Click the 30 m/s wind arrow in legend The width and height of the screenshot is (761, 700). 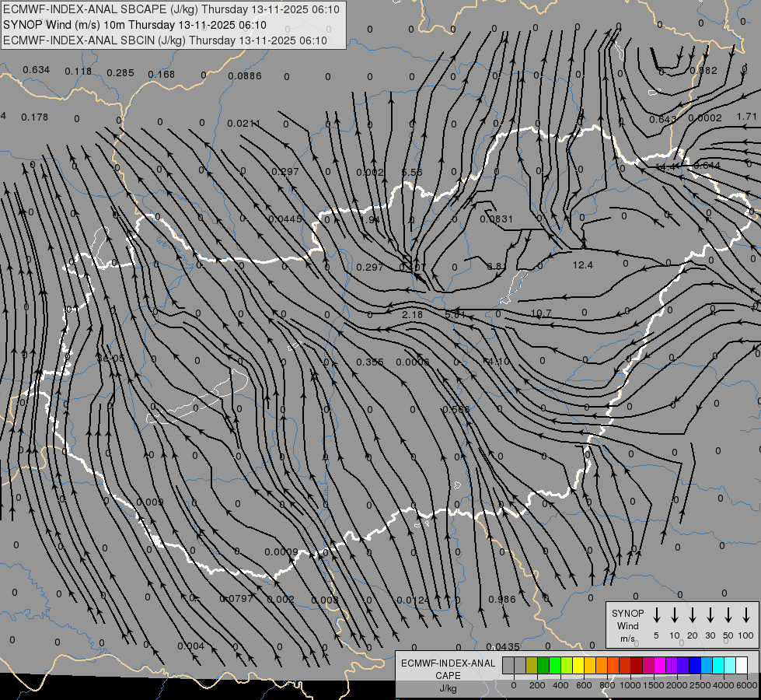[x=710, y=614]
